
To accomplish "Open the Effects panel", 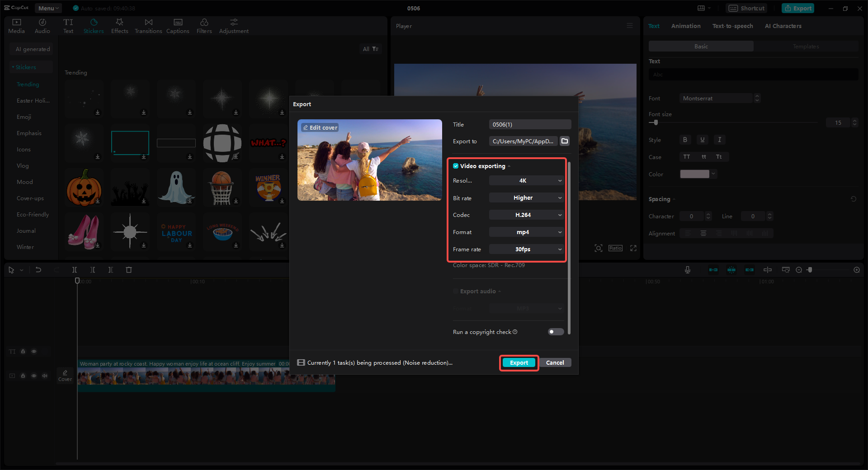I will (x=119, y=25).
